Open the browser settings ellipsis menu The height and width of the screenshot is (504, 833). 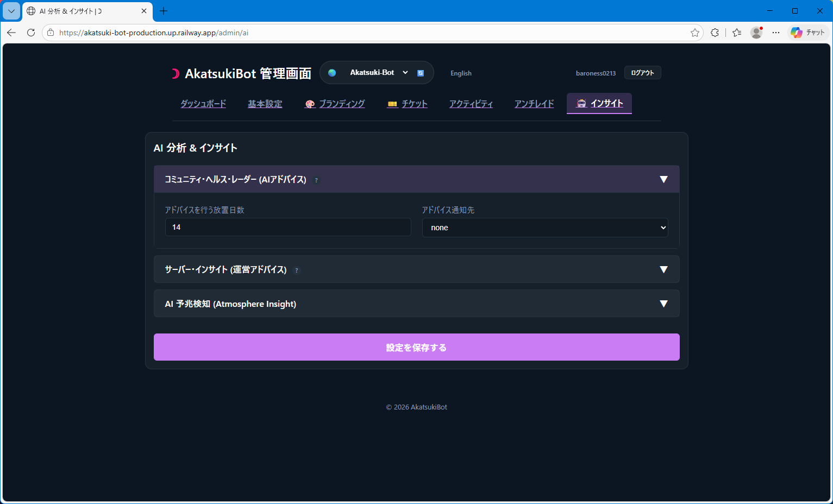(x=776, y=33)
